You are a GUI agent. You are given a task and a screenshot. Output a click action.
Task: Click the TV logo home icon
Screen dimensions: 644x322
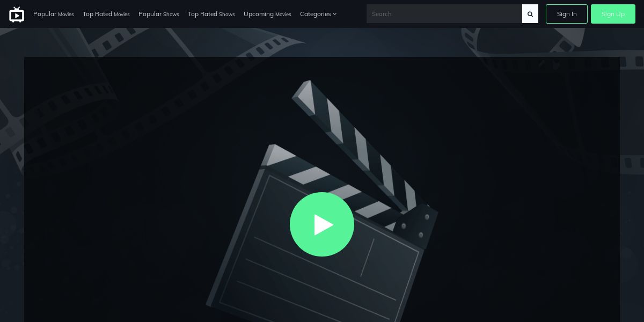pyautogui.click(x=17, y=14)
